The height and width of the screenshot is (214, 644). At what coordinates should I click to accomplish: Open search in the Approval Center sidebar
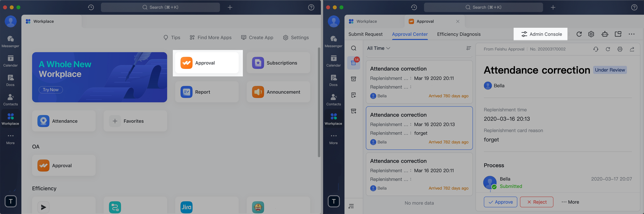coord(354,48)
